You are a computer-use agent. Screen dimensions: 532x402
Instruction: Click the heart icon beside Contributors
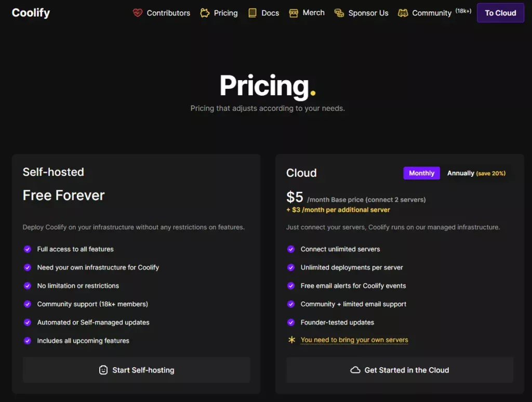137,13
